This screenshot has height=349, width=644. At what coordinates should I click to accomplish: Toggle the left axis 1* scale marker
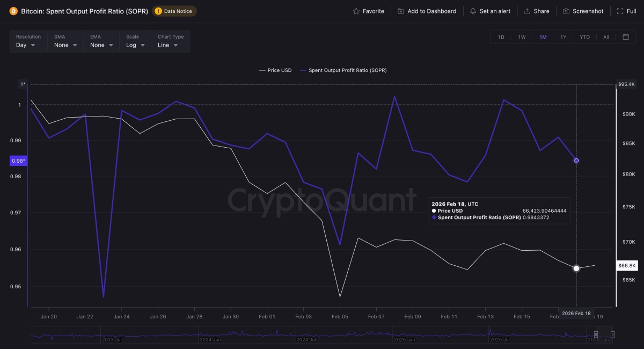point(23,84)
